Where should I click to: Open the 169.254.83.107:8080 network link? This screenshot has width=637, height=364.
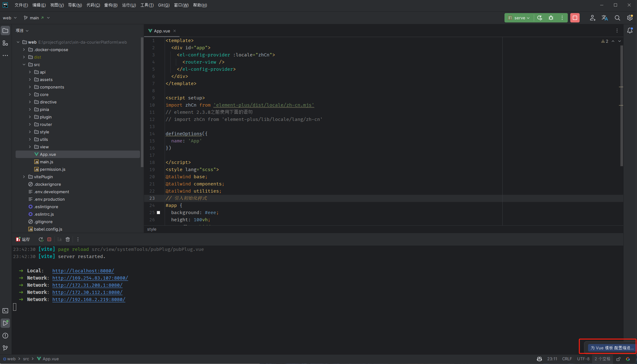(x=90, y=278)
